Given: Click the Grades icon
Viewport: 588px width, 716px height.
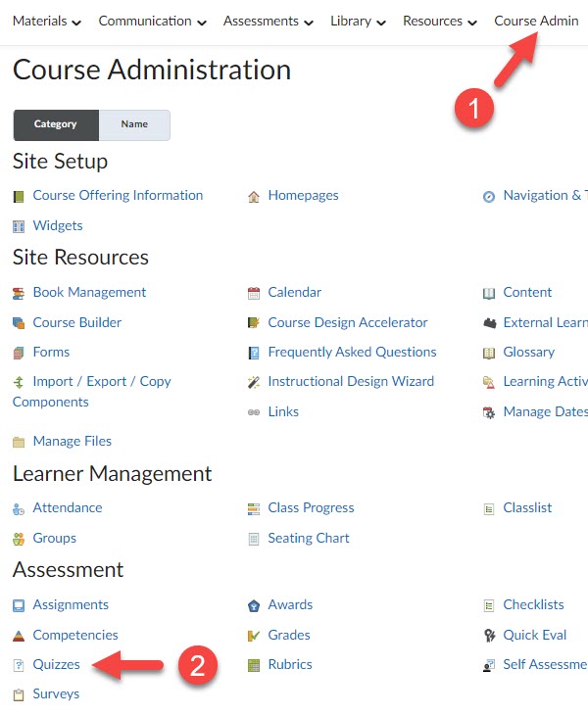Looking at the screenshot, I should pos(254,636).
